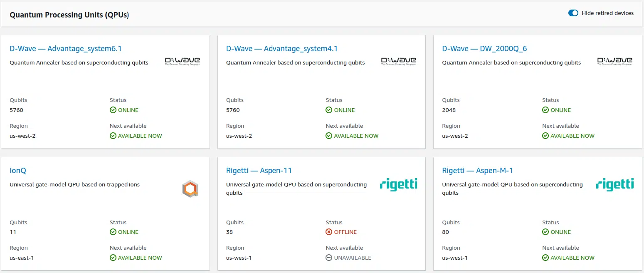Click AVAILABLE NOW check icon on Advantage_system6.1
The image size is (644, 273).
pyautogui.click(x=113, y=136)
